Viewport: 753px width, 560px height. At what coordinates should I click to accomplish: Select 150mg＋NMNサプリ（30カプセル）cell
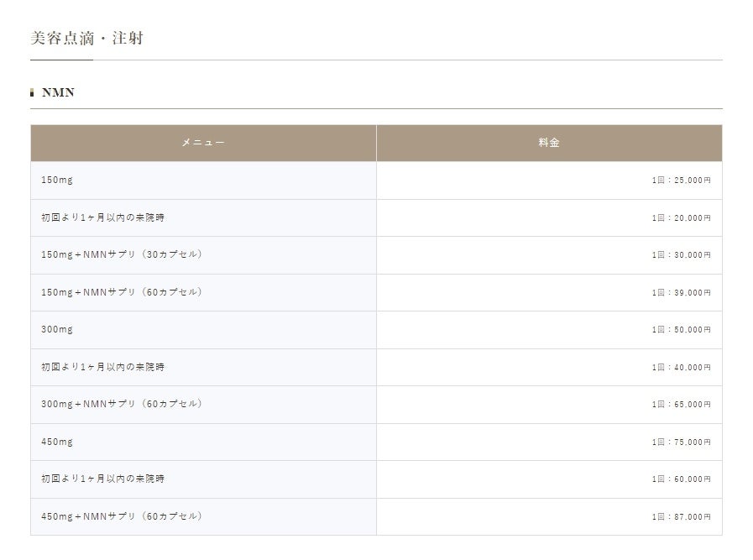pyautogui.click(x=204, y=255)
